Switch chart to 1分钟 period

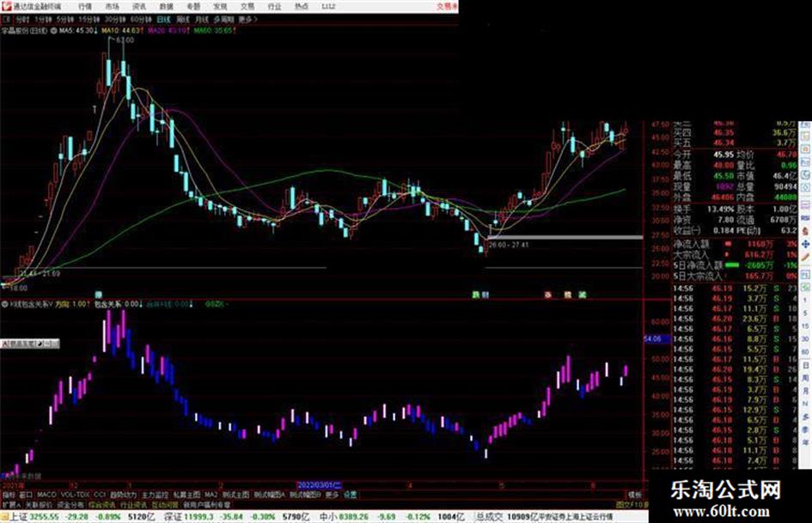tap(43, 20)
